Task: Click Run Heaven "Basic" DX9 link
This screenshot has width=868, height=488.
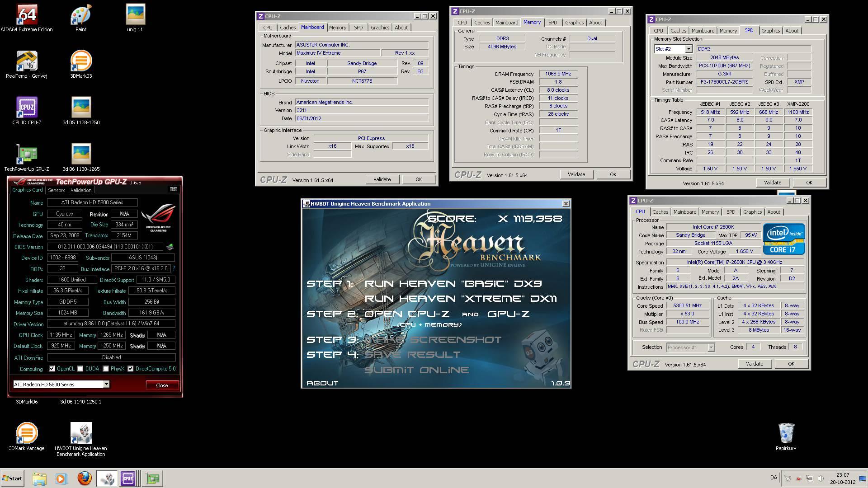Action: click(453, 284)
